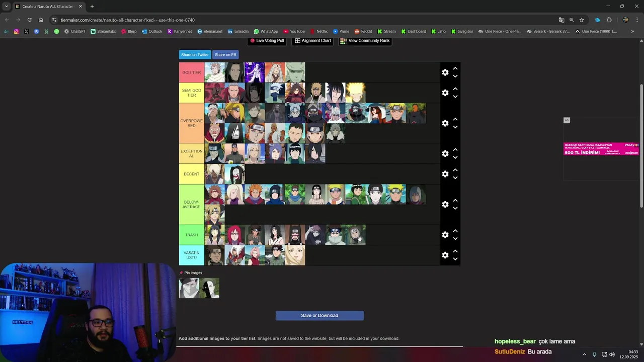Open browser zoom magnifier icon
This screenshot has width=644, height=362.
click(572, 20)
